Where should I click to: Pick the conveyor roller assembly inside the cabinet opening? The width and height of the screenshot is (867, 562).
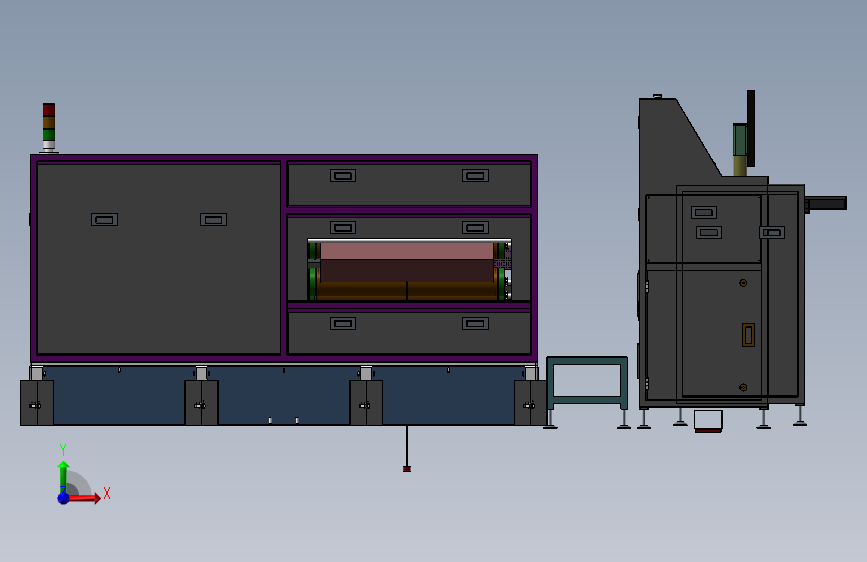[x=409, y=270]
